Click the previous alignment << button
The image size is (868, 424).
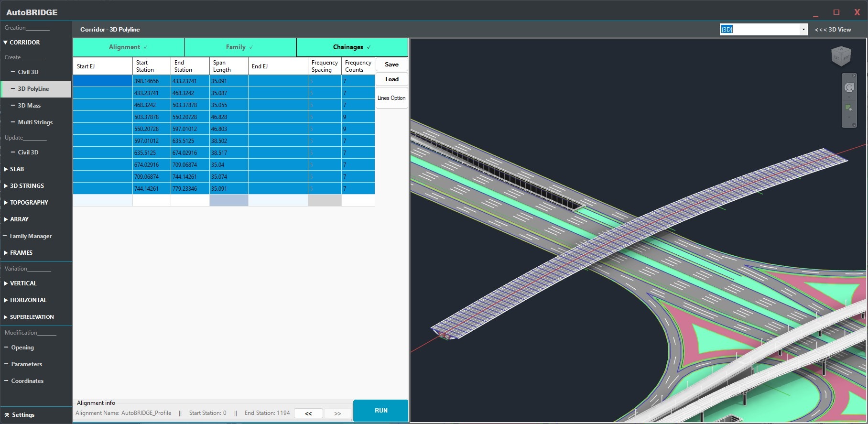(x=308, y=413)
